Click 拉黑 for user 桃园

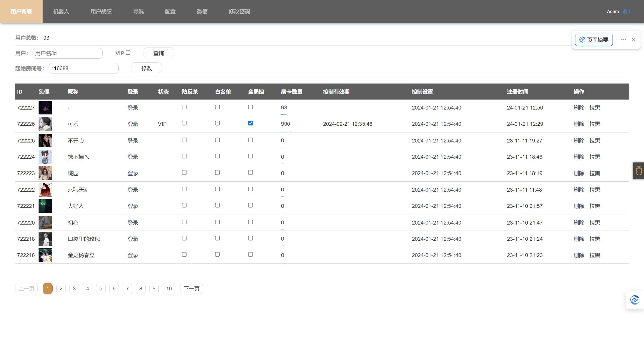click(x=594, y=173)
